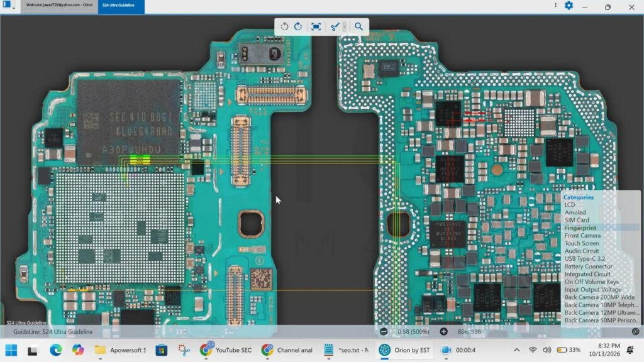Click the status bar close circle icon
The width and height of the screenshot is (644, 362).
(x=635, y=332)
